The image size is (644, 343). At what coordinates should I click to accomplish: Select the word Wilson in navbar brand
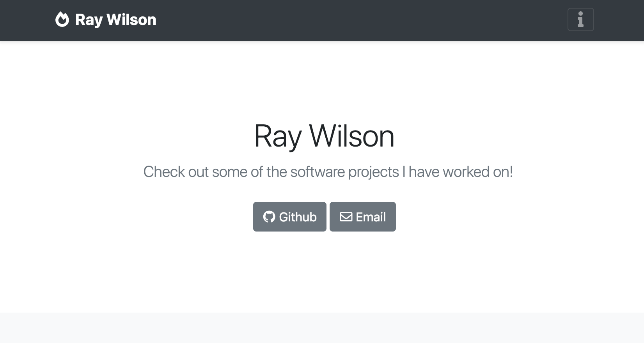[131, 19]
